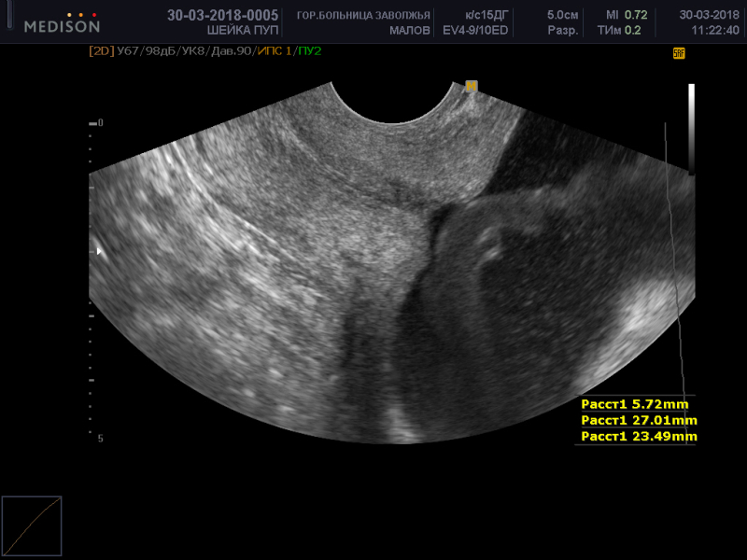Click the [2D] mode label
Image resolution: width=747 pixels, height=560 pixels.
(x=102, y=51)
